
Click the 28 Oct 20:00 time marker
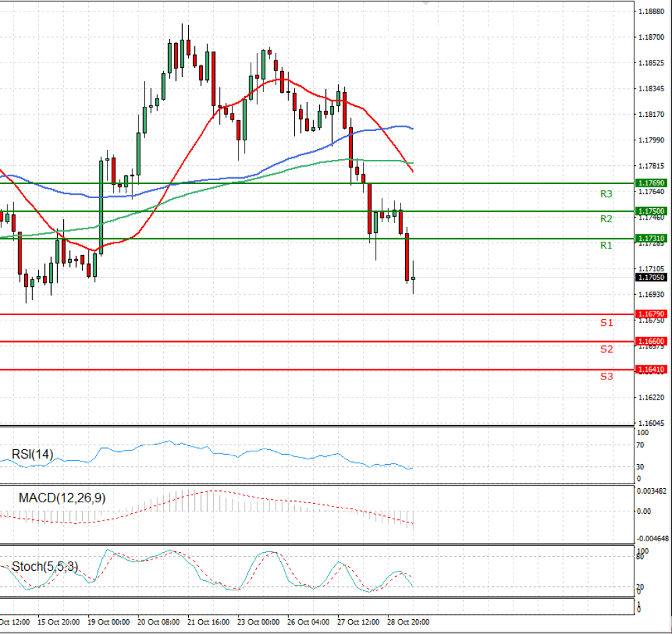[x=409, y=622]
